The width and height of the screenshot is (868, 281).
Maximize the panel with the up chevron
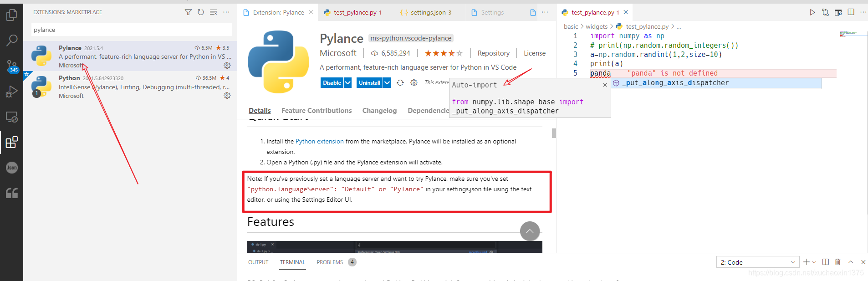coord(851,262)
